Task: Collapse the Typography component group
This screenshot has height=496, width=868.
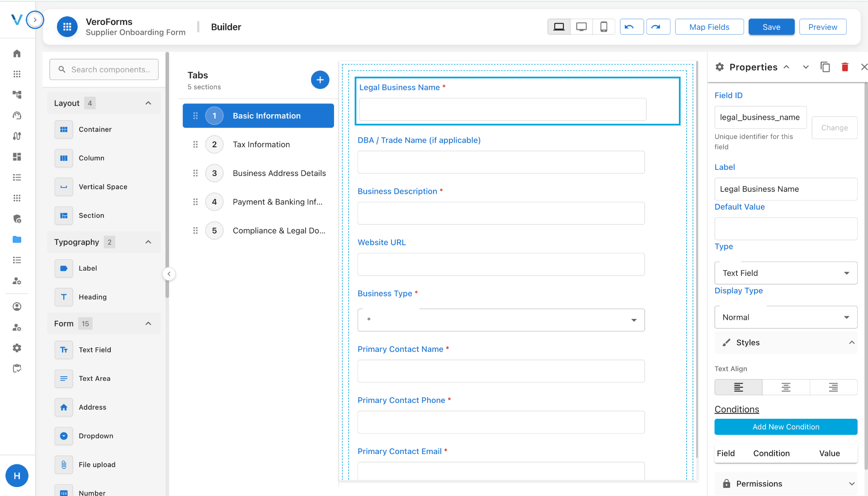Action: pyautogui.click(x=148, y=242)
